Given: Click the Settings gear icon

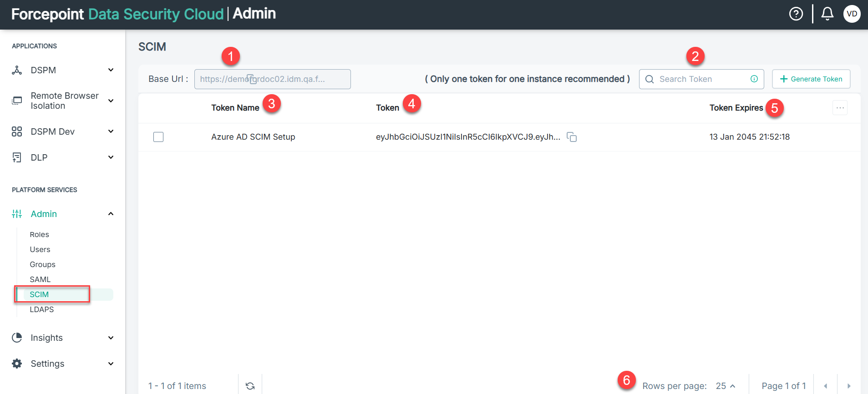Looking at the screenshot, I should coord(17,364).
